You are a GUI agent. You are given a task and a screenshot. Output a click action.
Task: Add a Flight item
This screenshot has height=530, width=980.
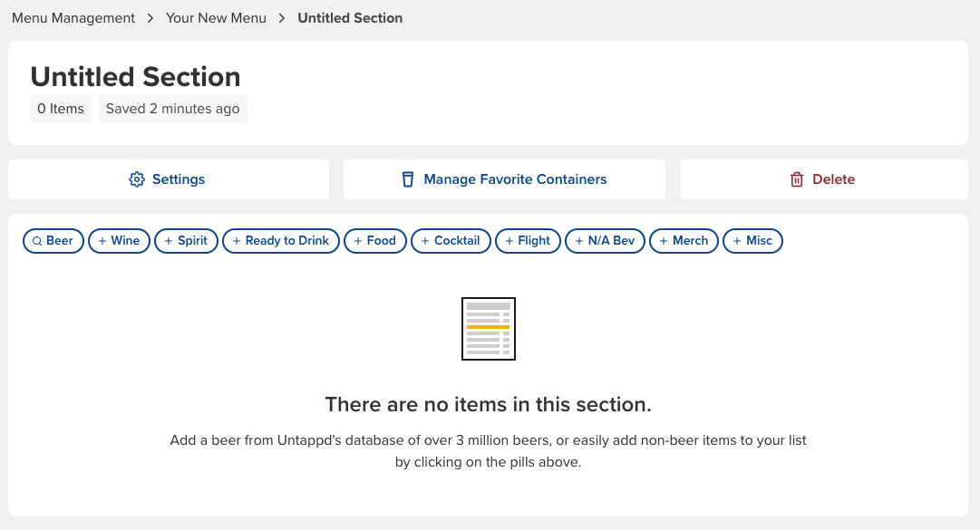[x=528, y=241]
